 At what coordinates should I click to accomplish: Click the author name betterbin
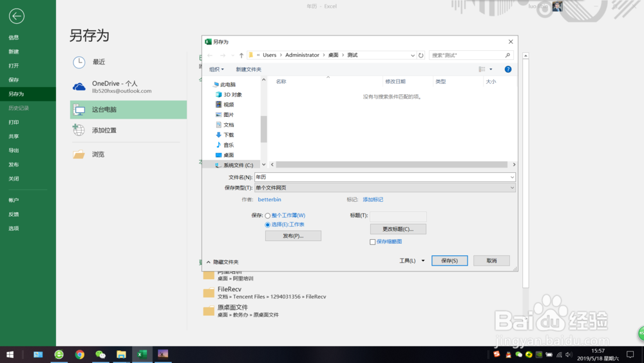pos(269,199)
